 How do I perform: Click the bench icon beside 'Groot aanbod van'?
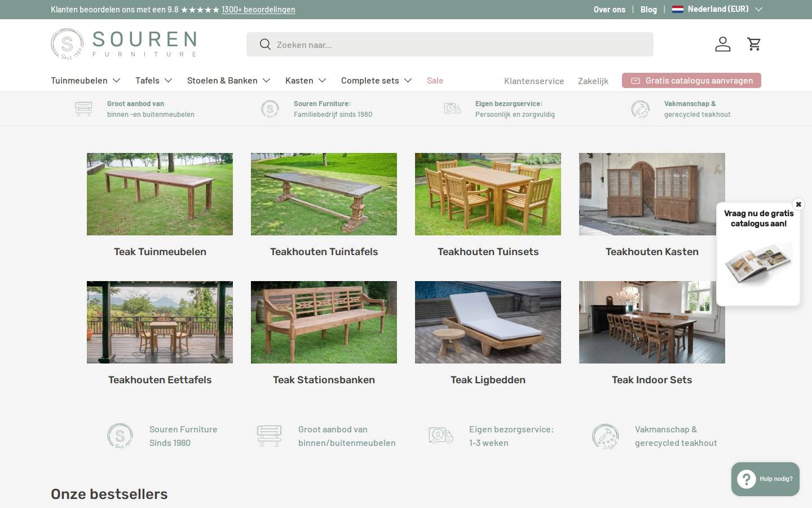point(83,109)
